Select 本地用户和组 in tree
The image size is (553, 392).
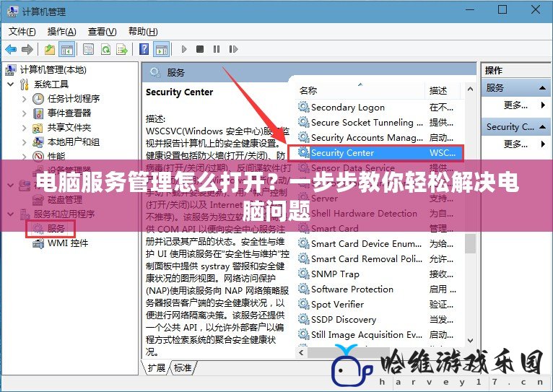(74, 142)
